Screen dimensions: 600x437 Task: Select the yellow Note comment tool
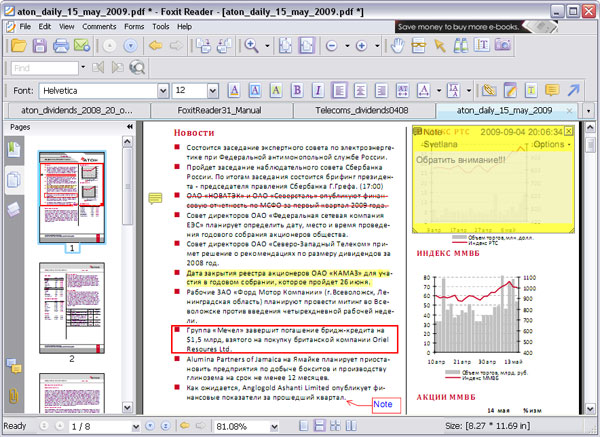click(552, 91)
